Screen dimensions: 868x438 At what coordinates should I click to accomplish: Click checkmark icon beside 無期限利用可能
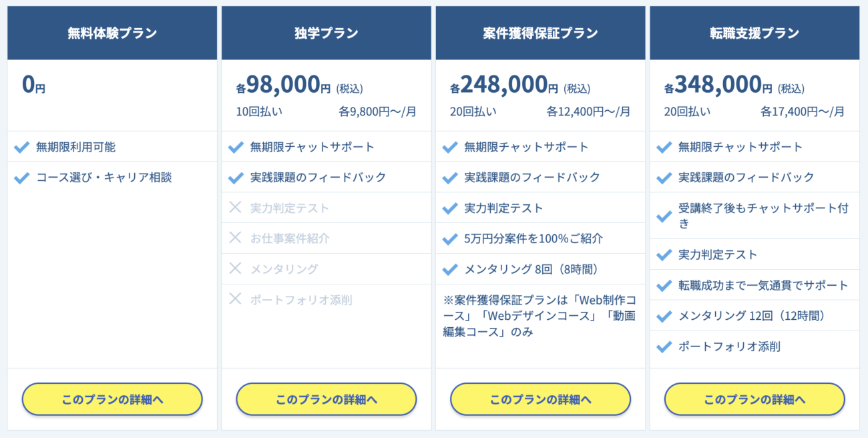click(22, 148)
